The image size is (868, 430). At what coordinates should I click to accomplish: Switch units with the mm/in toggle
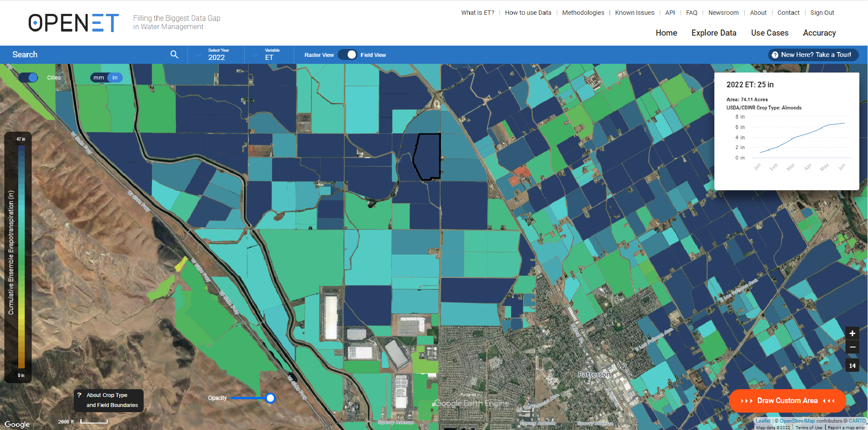pyautogui.click(x=106, y=78)
